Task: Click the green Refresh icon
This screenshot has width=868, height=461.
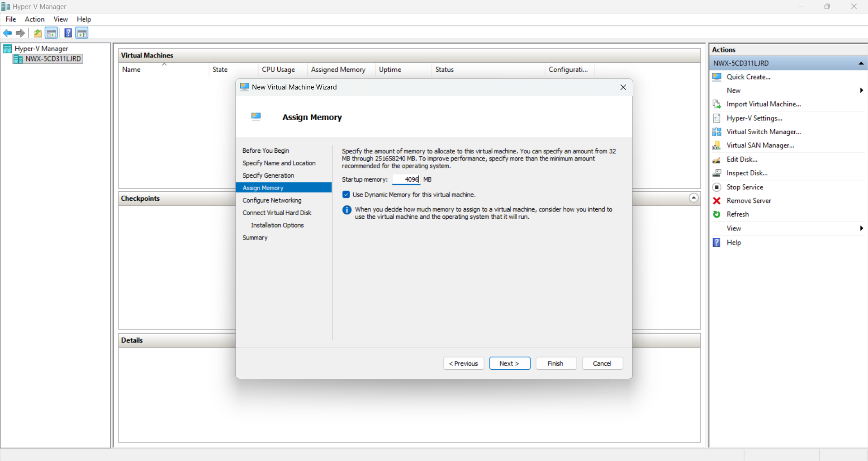Action: (716, 214)
